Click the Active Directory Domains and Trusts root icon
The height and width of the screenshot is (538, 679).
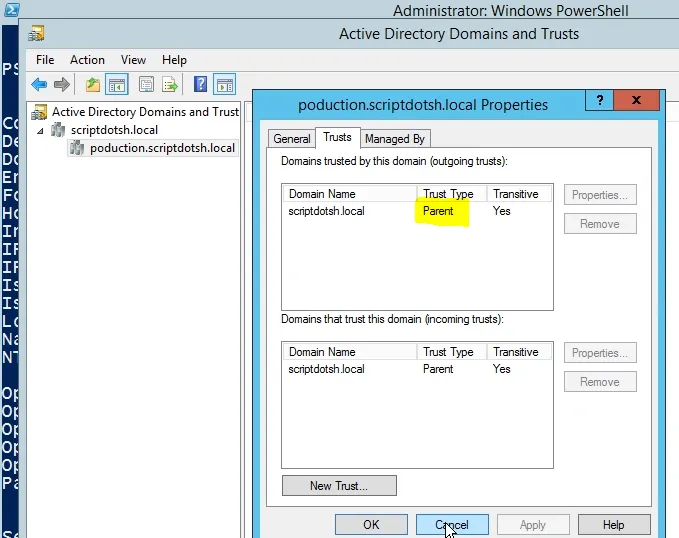39,112
